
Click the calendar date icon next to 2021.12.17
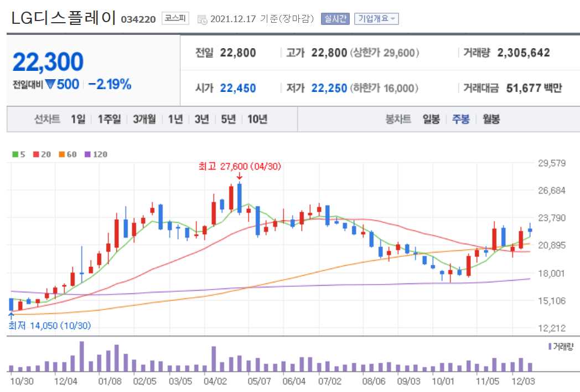(201, 18)
